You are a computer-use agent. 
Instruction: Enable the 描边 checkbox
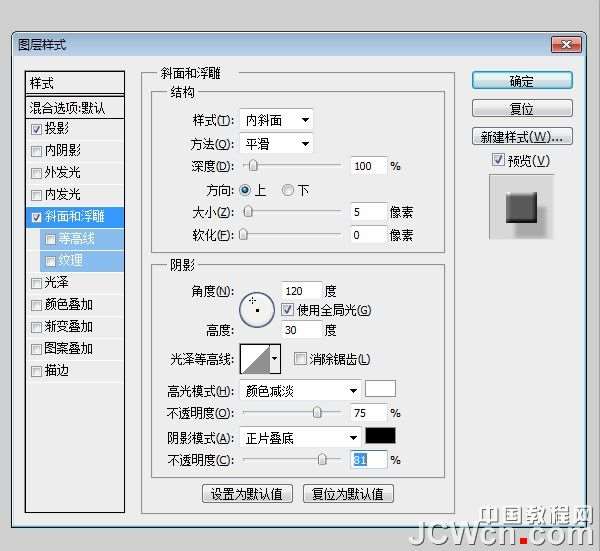coord(36,372)
